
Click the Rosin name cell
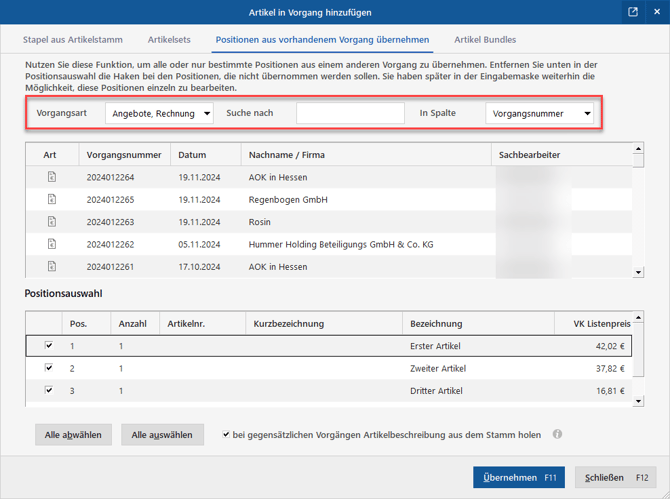(259, 222)
